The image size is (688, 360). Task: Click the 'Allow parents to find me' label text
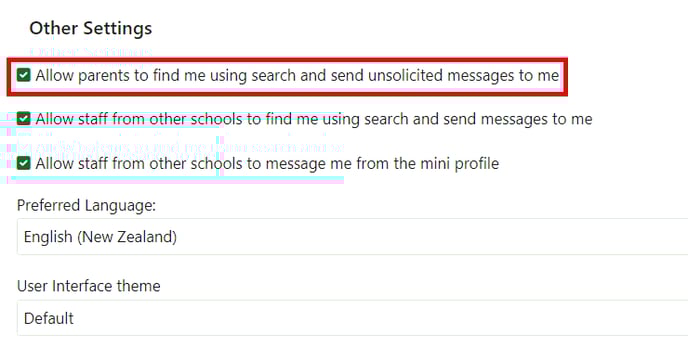click(x=297, y=76)
